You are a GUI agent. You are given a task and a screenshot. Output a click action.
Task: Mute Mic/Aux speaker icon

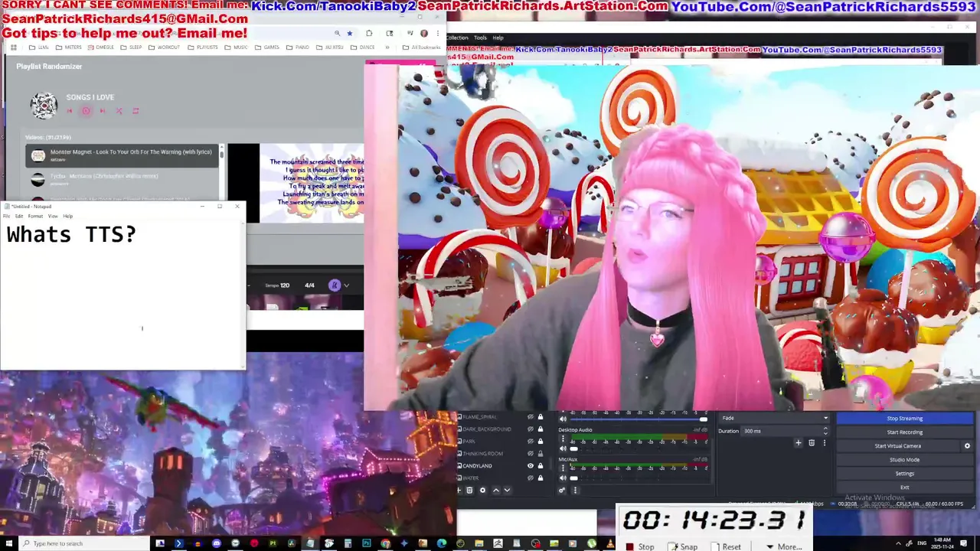[563, 478]
